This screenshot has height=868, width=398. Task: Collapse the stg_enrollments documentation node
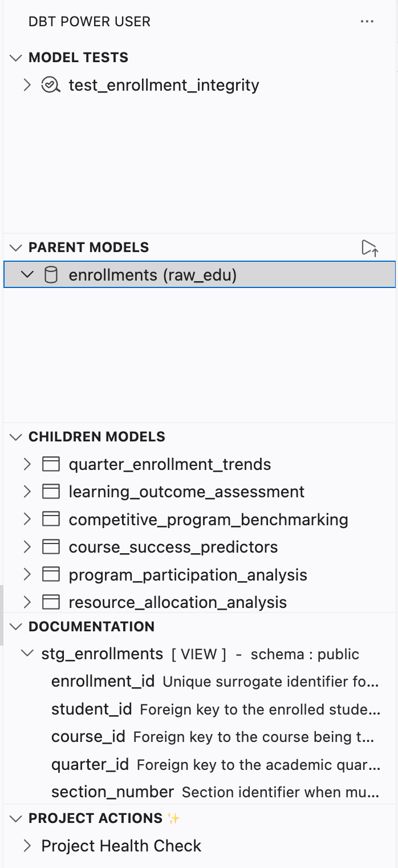(27, 654)
